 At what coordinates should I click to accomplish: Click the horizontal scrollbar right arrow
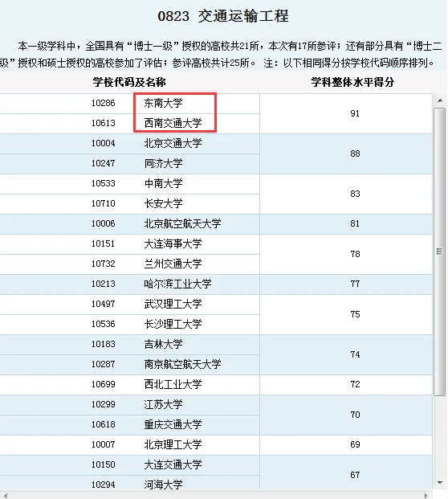tap(426, 495)
